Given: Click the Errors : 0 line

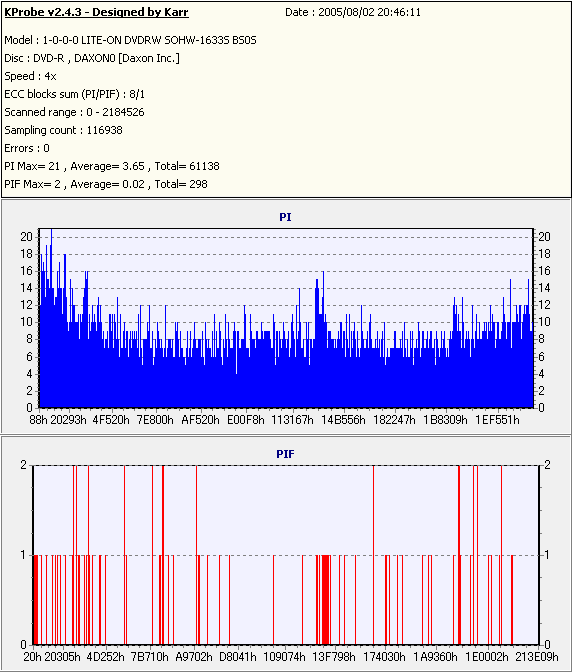Looking at the screenshot, I should [x=27, y=148].
